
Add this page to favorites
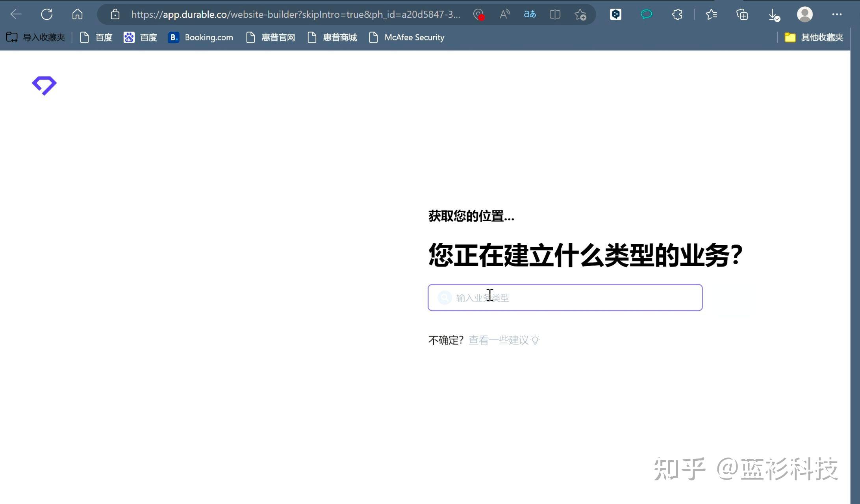click(580, 15)
